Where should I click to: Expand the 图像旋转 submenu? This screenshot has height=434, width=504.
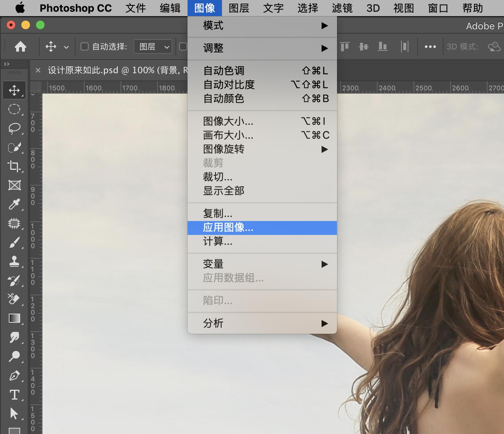coord(224,149)
